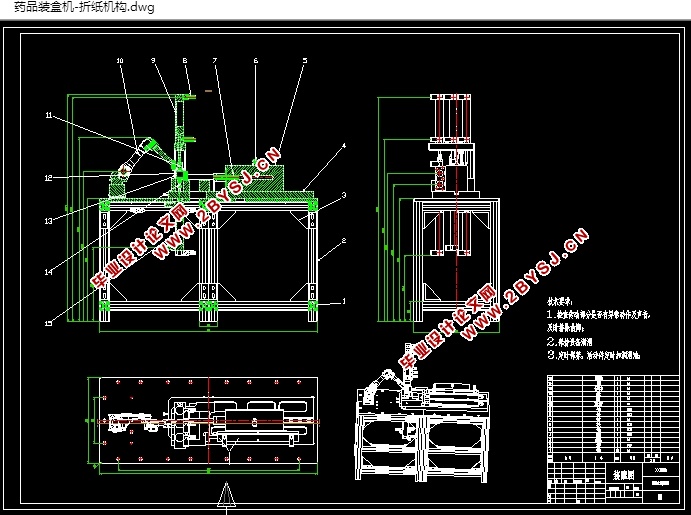Viewport: 691px width, 515px height.
Task: Click the file title 药品装盒机-折纸机构.dwg
Action: [x=84, y=7]
